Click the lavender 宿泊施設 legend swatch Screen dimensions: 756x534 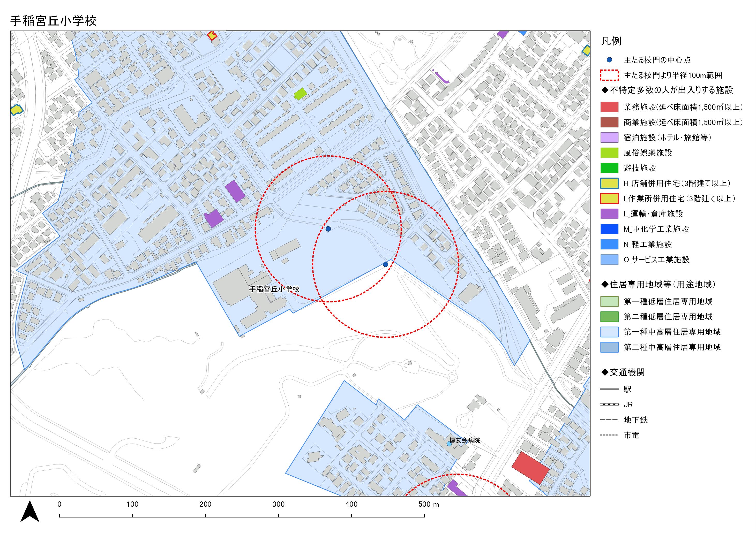[x=609, y=138]
